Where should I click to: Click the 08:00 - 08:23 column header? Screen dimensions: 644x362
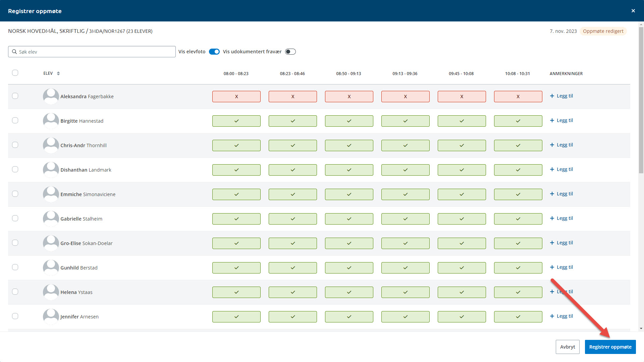pos(236,74)
